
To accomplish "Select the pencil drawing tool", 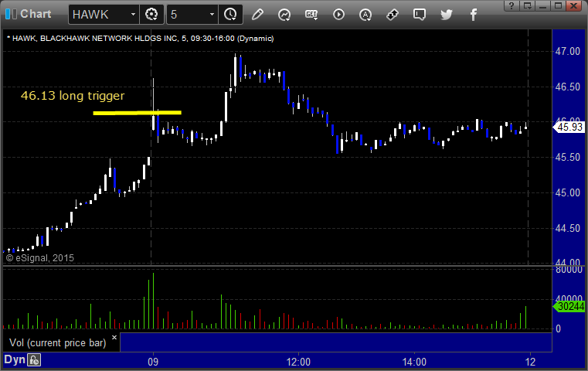I will pos(257,15).
